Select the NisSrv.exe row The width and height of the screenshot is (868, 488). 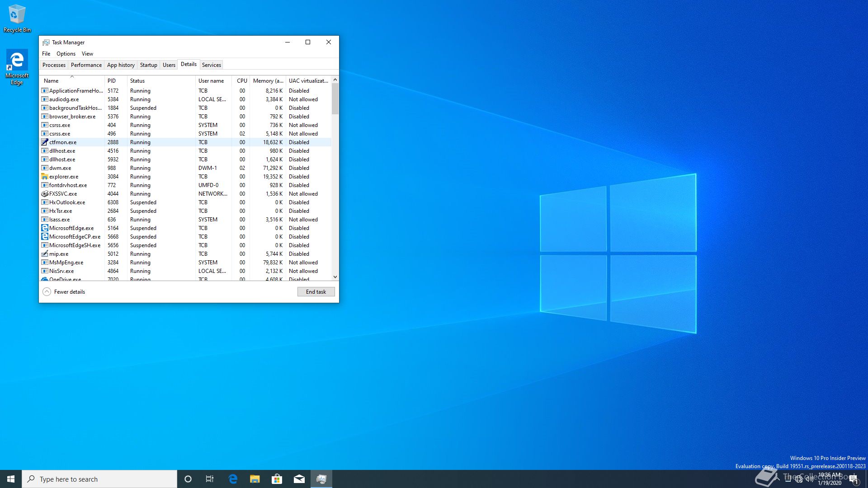(x=186, y=271)
